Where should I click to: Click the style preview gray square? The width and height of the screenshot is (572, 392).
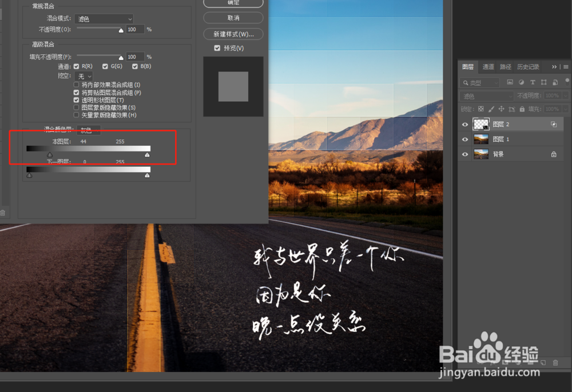pyautogui.click(x=233, y=86)
